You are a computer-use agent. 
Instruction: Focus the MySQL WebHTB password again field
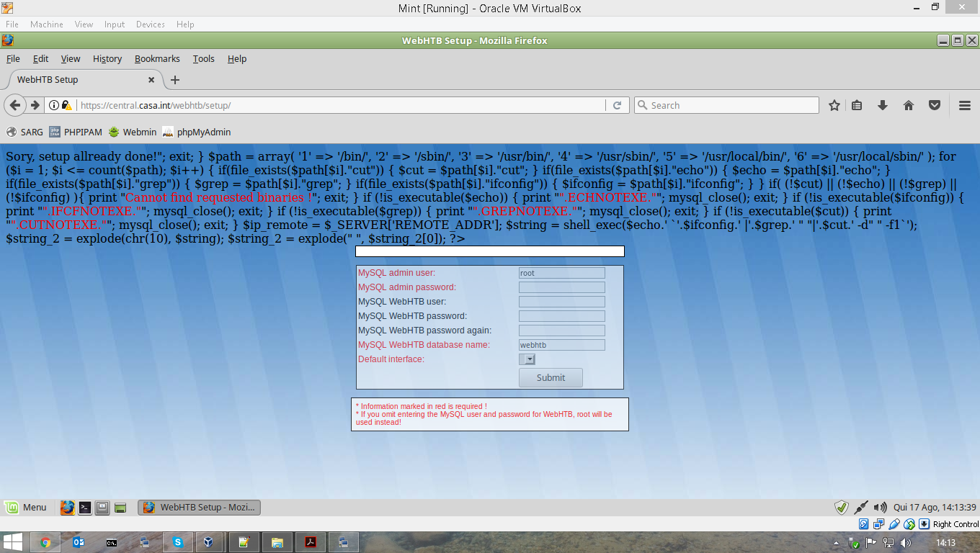(562, 331)
